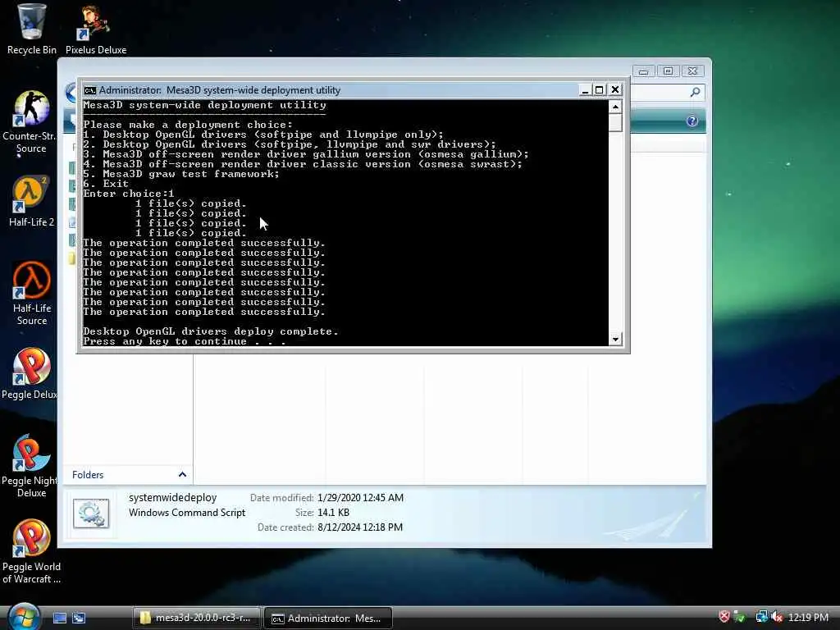Click option 5 graw test framework line
The image size is (840, 630).
181,174
